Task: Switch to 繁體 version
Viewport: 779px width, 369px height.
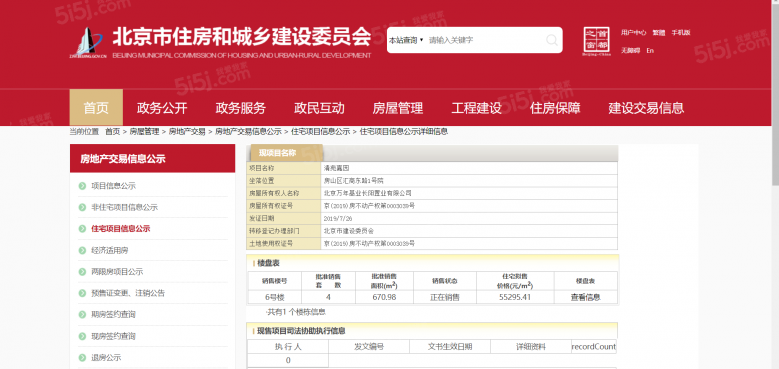Action: 659,33
